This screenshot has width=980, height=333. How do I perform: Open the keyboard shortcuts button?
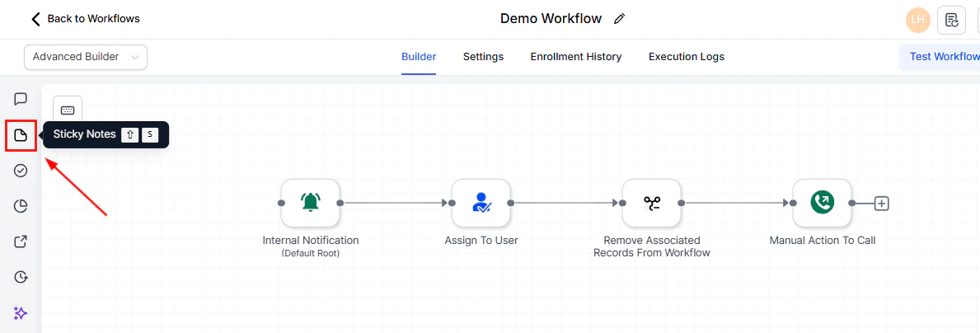(x=68, y=110)
